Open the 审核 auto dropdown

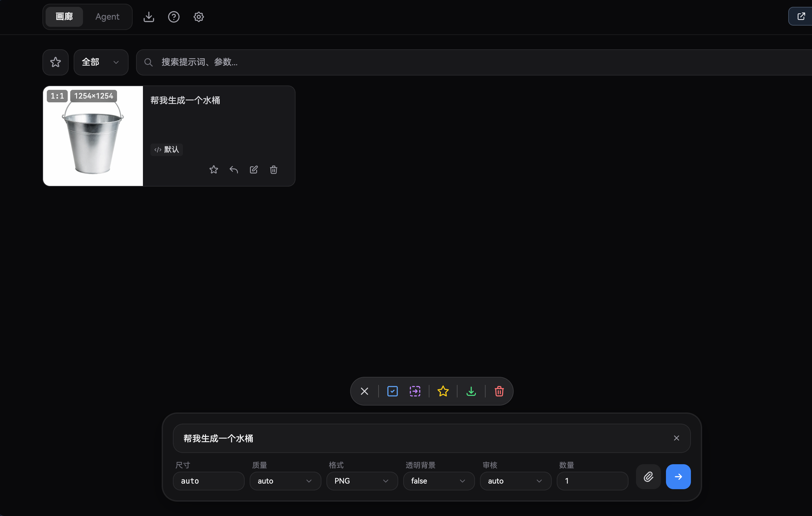(516, 481)
